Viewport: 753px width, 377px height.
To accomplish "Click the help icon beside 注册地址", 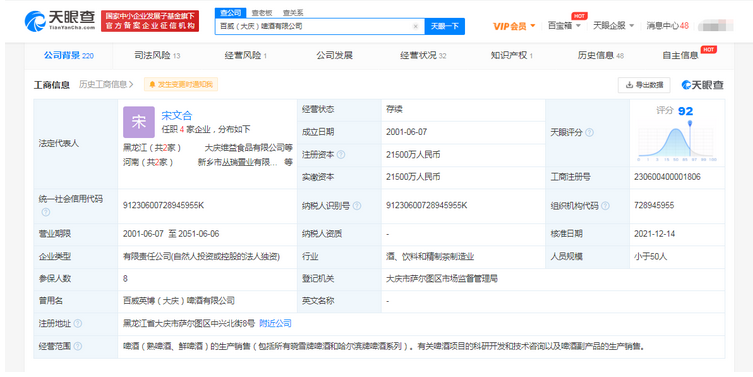I will click(77, 324).
